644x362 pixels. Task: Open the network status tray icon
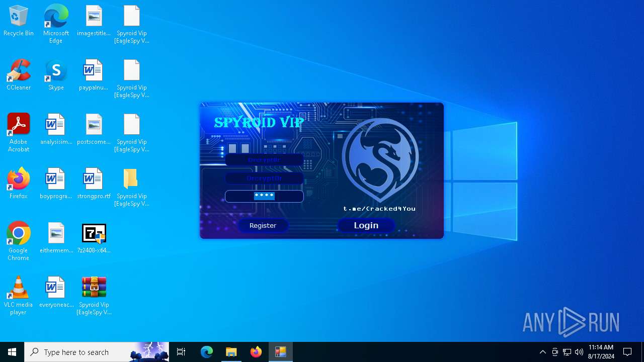tap(567, 352)
